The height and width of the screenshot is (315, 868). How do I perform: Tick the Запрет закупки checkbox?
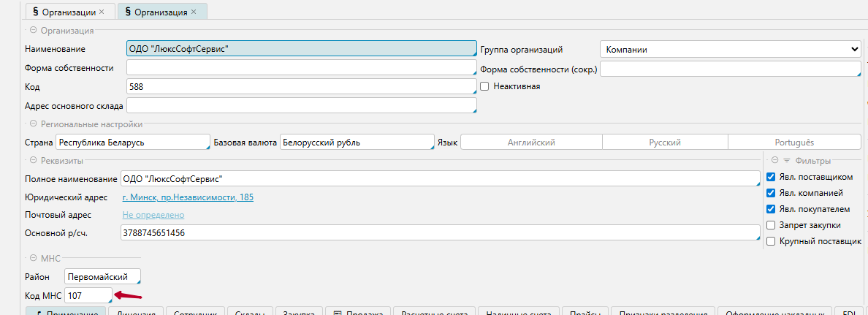771,225
